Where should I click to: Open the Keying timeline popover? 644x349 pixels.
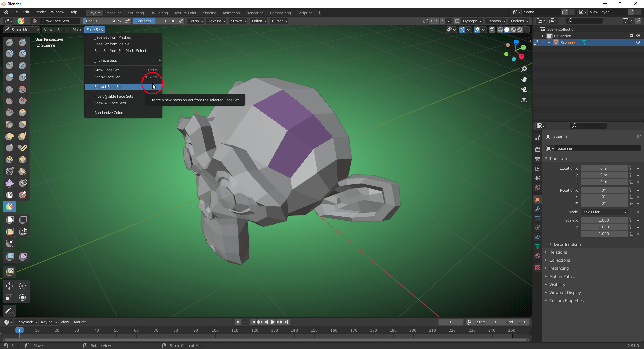[49, 322]
